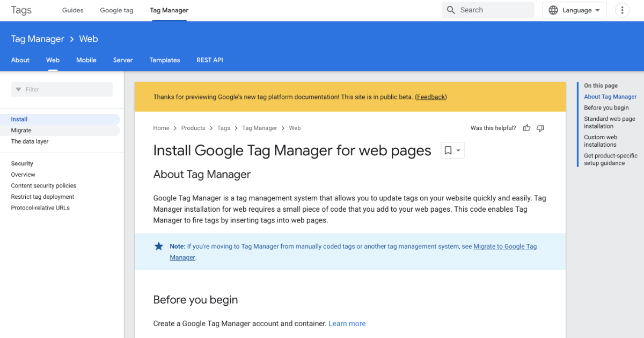Go to the Guides top tab
644x338 pixels.
coord(73,10)
